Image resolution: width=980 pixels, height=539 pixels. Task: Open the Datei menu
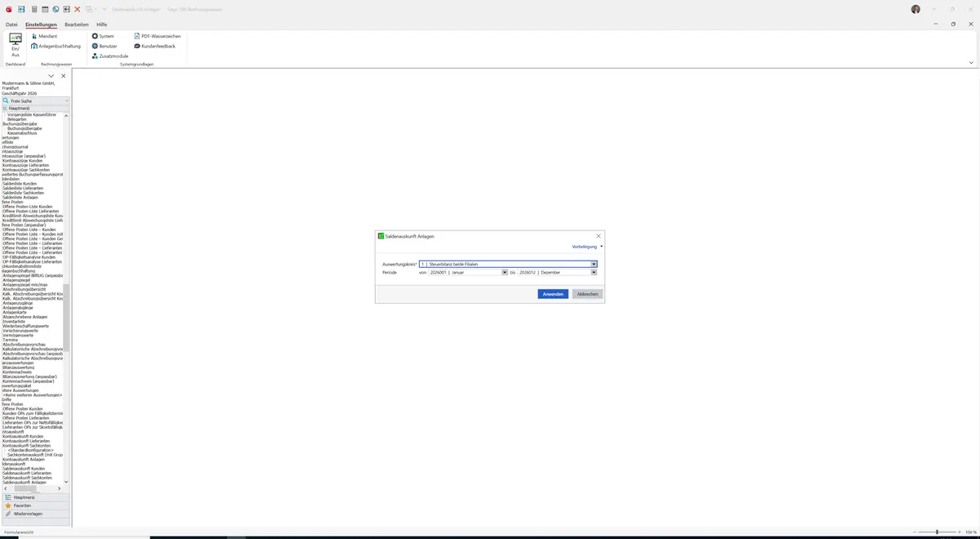[11, 24]
